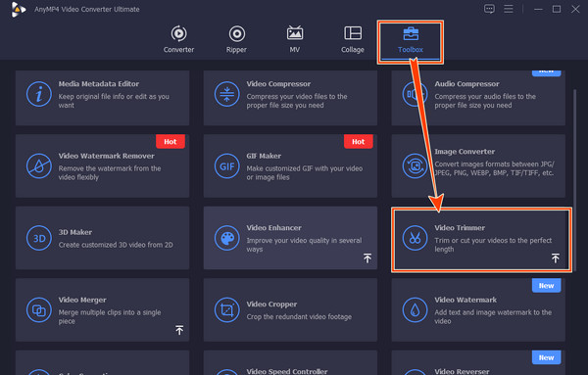Go to the Collage tab
588x375 pixels.
tap(353, 39)
